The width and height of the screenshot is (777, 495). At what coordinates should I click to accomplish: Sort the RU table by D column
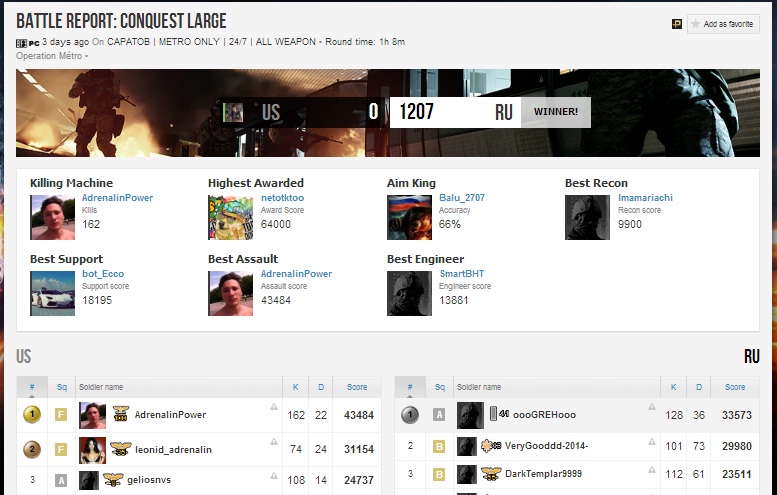699,387
